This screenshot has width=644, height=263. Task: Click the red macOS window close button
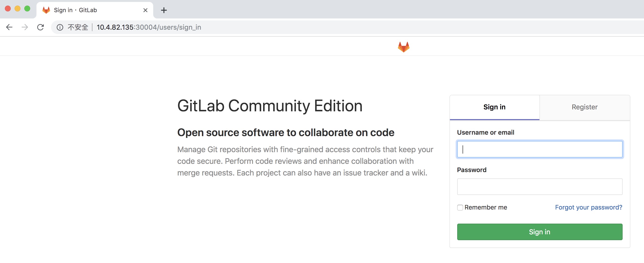pos(8,9)
